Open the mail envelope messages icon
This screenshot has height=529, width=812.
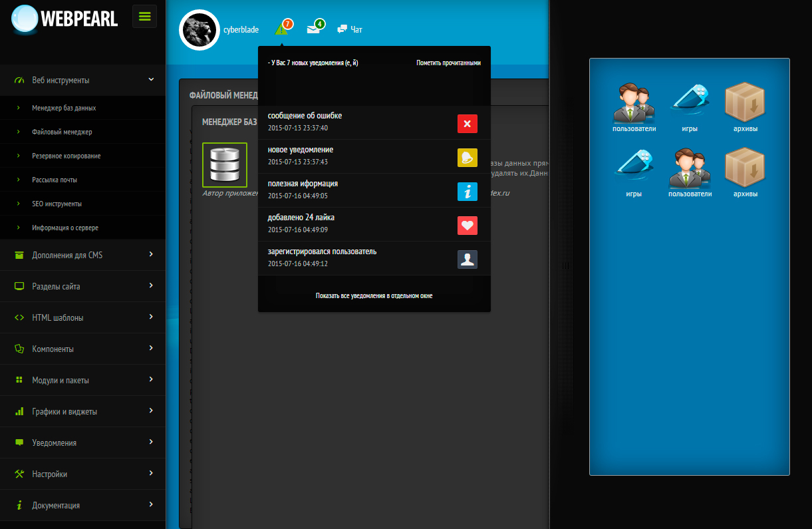[313, 29]
